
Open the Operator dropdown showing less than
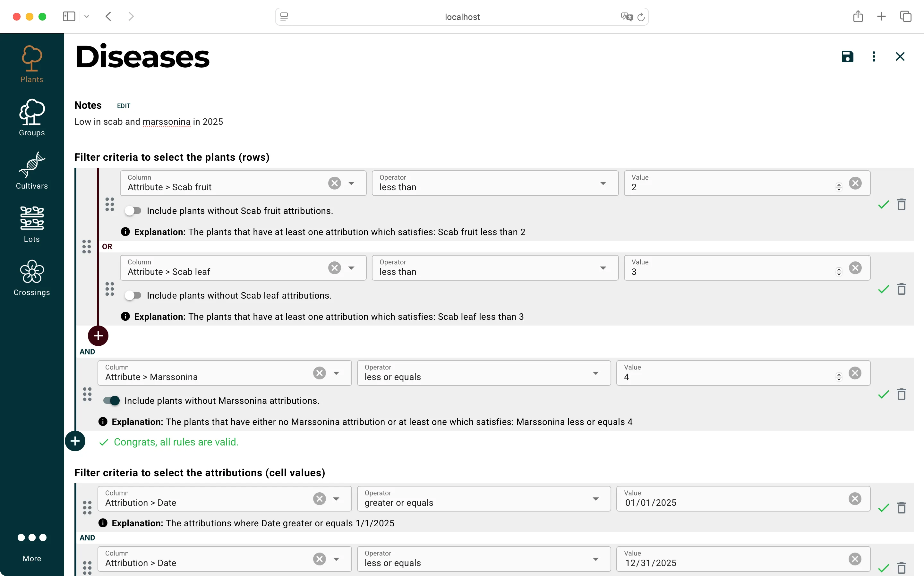click(x=603, y=183)
